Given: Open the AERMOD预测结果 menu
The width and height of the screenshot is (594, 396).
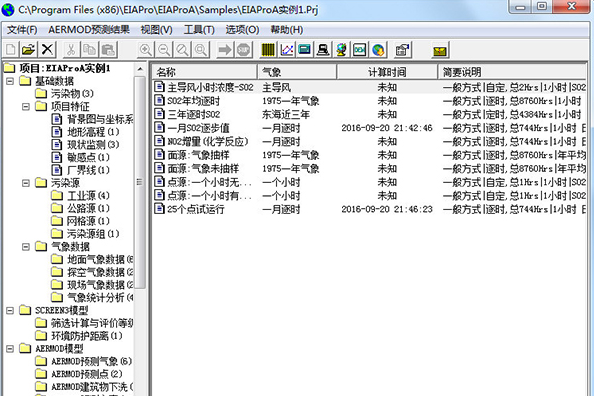Looking at the screenshot, I should (x=89, y=30).
